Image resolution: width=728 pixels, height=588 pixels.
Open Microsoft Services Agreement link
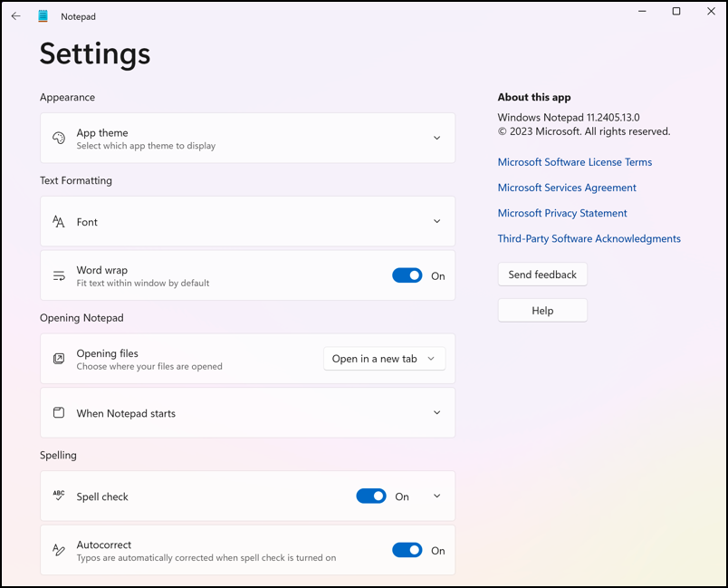[567, 188]
